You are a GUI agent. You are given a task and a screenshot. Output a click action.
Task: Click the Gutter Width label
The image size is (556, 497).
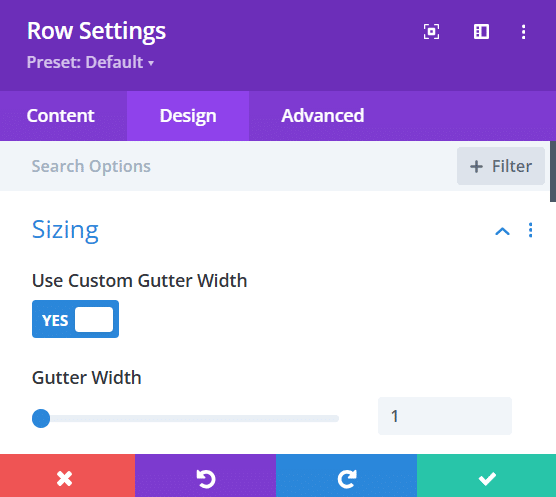(87, 378)
